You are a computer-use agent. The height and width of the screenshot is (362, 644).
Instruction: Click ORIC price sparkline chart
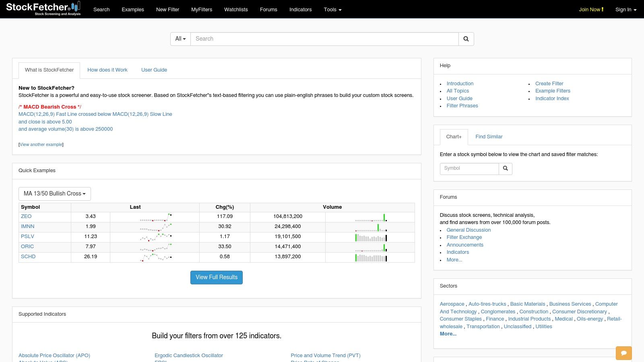point(156,247)
